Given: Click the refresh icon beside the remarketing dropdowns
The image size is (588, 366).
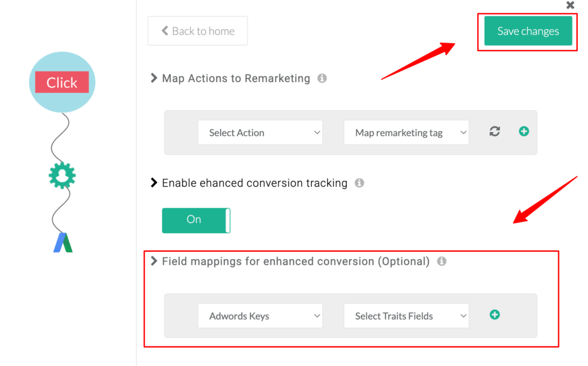Looking at the screenshot, I should tap(494, 132).
